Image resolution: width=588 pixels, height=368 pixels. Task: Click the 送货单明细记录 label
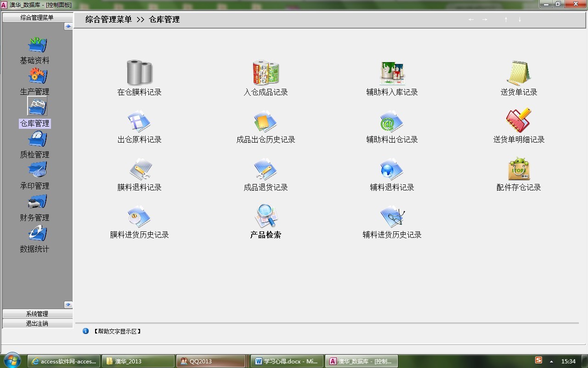(519, 139)
